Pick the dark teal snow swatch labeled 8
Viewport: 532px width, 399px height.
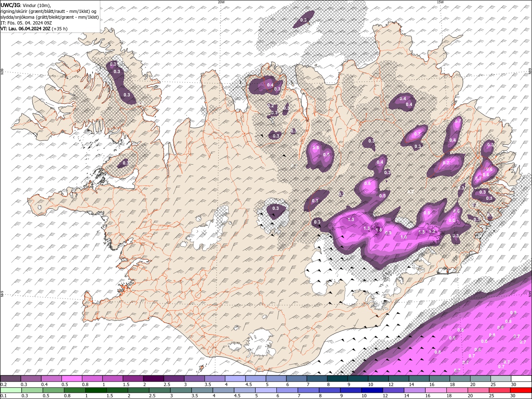337,379
